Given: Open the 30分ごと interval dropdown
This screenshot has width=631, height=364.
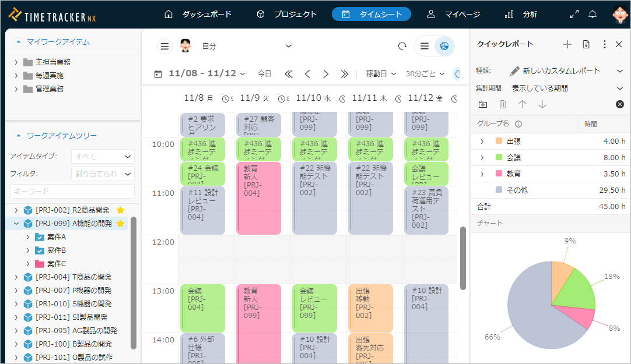Looking at the screenshot, I should click(x=425, y=74).
